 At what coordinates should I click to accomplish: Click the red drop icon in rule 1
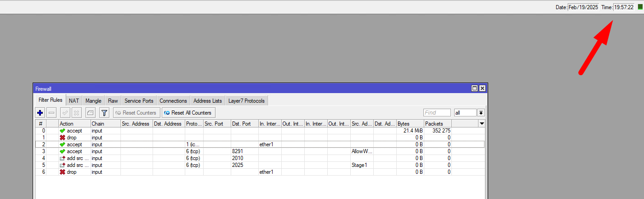(x=63, y=138)
